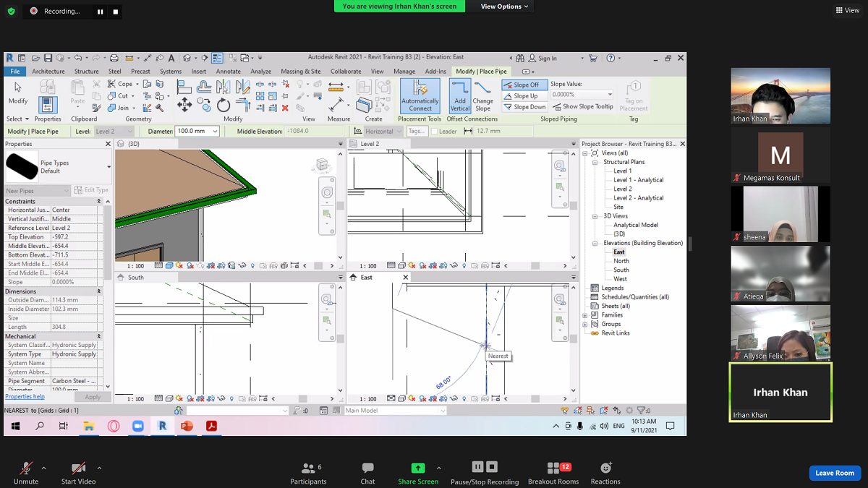Click the Windows Start button

(15, 427)
